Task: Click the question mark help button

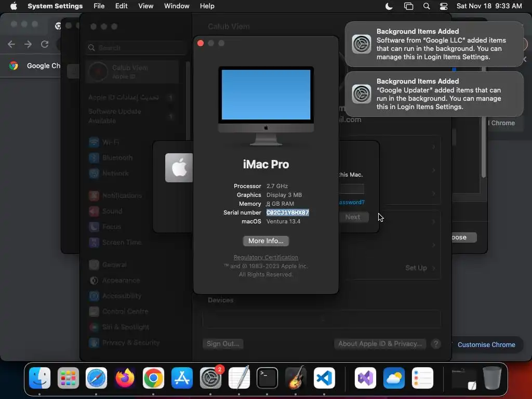Action: coord(436,344)
